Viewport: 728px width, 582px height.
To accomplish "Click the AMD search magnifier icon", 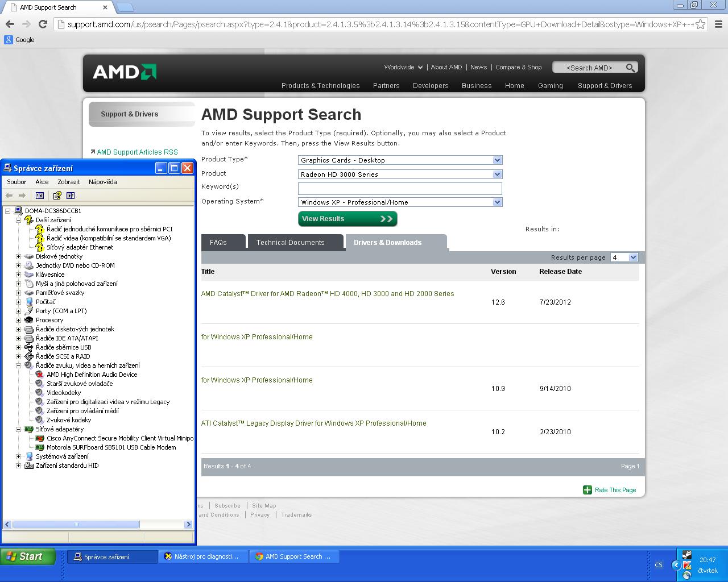I will point(630,68).
